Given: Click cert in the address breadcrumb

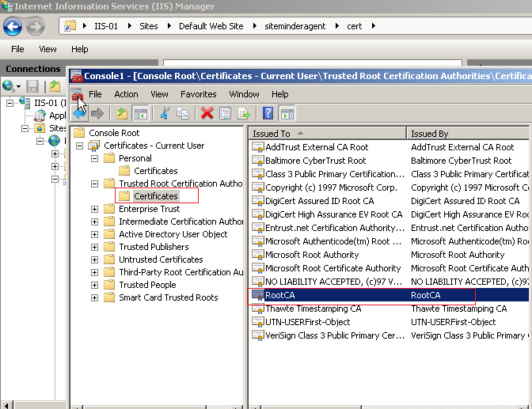Looking at the screenshot, I should pos(354,26).
